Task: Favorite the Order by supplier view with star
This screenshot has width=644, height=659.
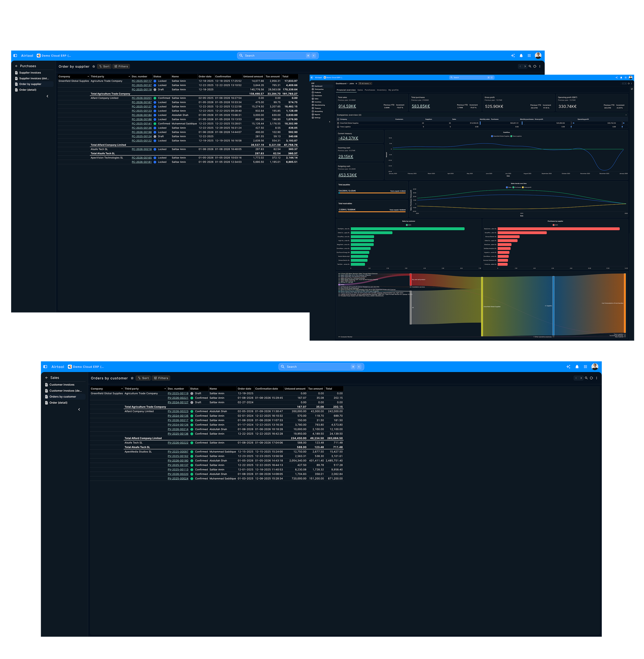Action: (x=94, y=67)
